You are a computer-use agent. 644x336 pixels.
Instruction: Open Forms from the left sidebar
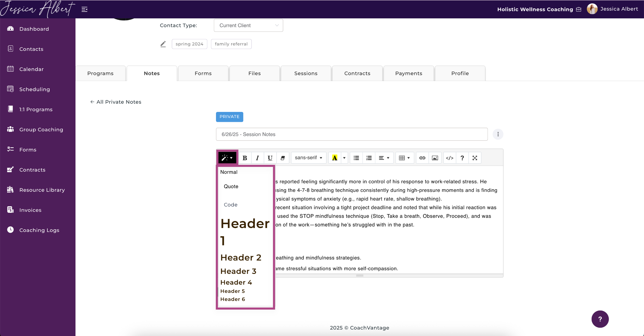coord(28,150)
